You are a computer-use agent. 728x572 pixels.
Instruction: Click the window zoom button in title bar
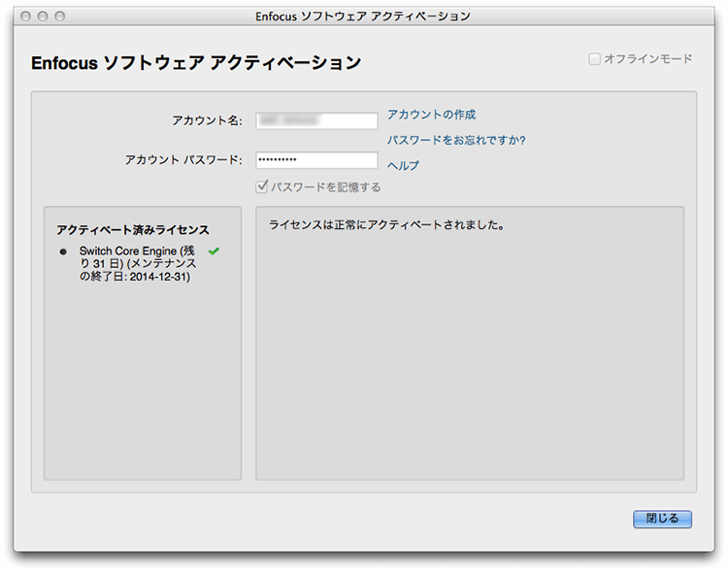coord(60,17)
